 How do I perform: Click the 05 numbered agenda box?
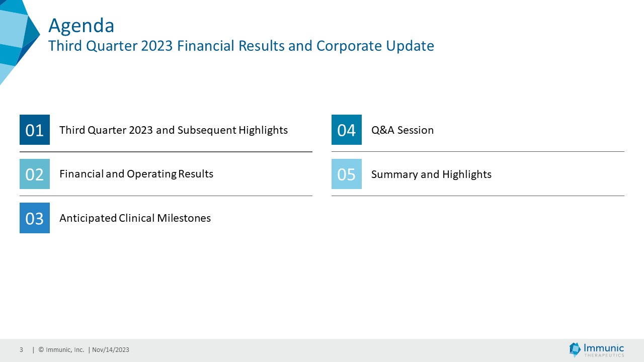[346, 174]
